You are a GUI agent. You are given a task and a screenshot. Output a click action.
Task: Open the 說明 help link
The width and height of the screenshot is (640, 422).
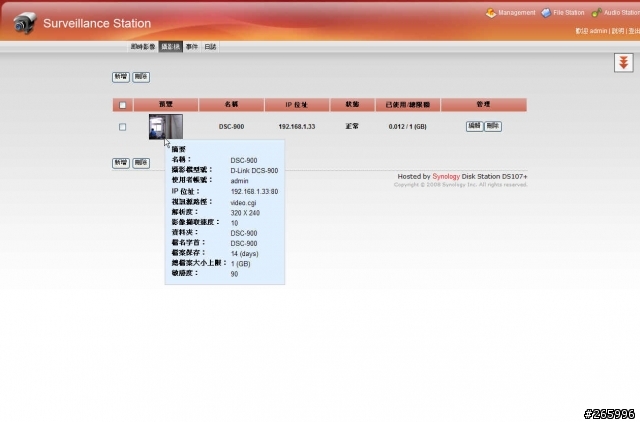tap(618, 31)
